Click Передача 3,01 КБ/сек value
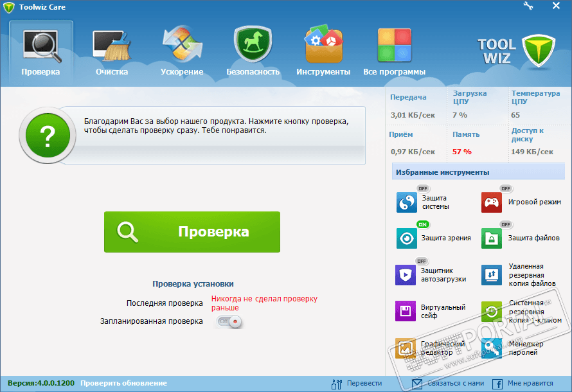 [x=413, y=115]
